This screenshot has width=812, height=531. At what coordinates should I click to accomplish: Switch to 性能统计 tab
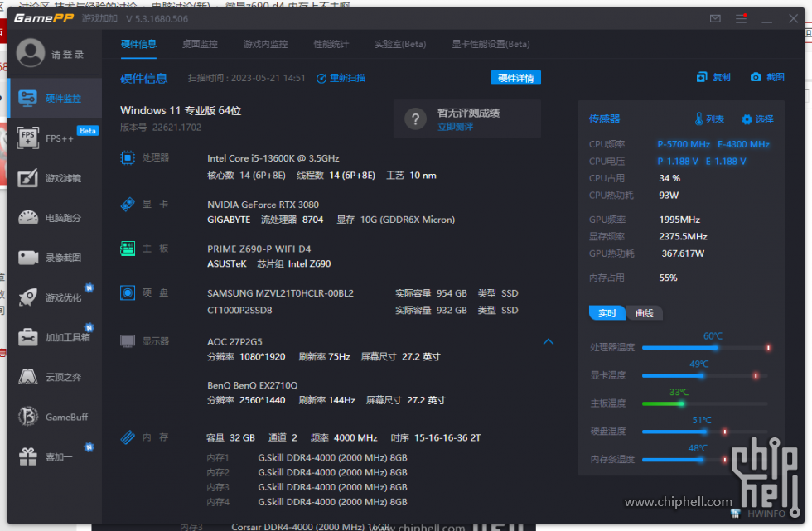click(x=331, y=45)
